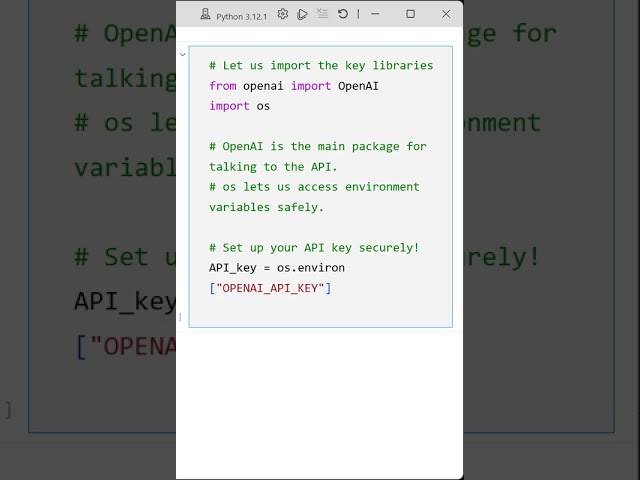Image resolution: width=640 pixels, height=480 pixels.
Task: Open notebook settings via the gear icon
Action: (282, 14)
